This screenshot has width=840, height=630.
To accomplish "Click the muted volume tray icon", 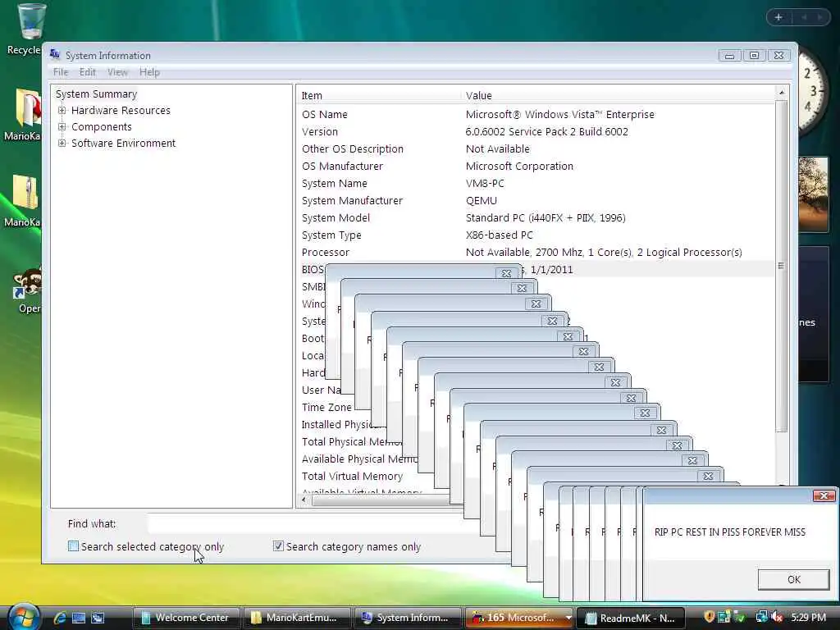I will (777, 617).
